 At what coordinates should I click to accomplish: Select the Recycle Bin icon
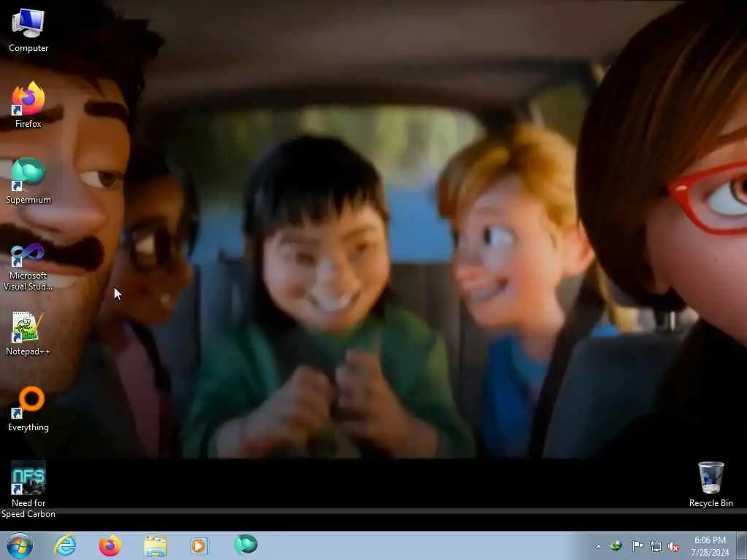(711, 485)
